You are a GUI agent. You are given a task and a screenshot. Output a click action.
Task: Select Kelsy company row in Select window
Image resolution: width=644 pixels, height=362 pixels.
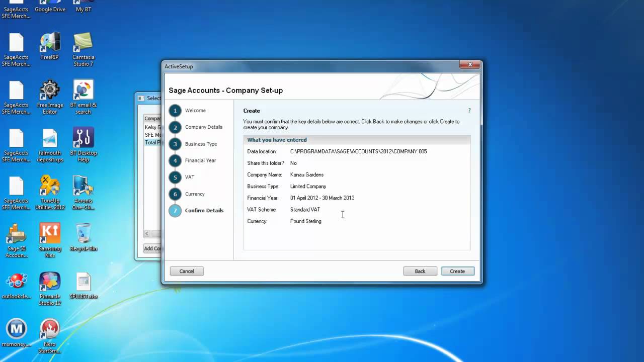[152, 127]
